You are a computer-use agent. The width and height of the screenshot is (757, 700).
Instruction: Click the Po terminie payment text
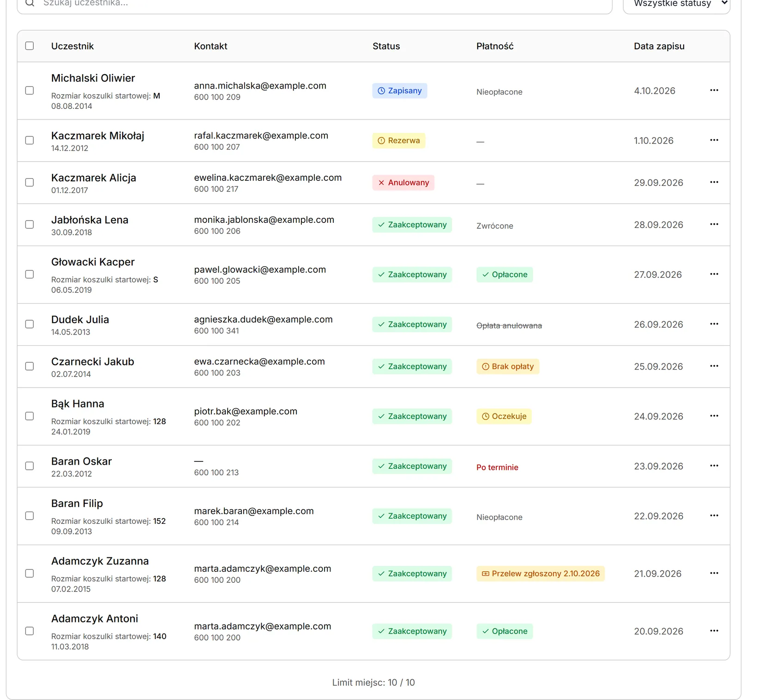pyautogui.click(x=497, y=467)
